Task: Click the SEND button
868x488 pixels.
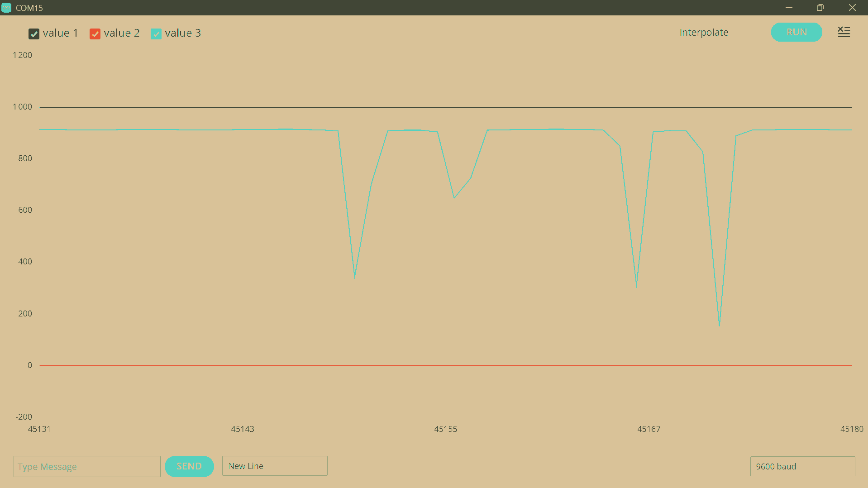Action: (x=189, y=466)
